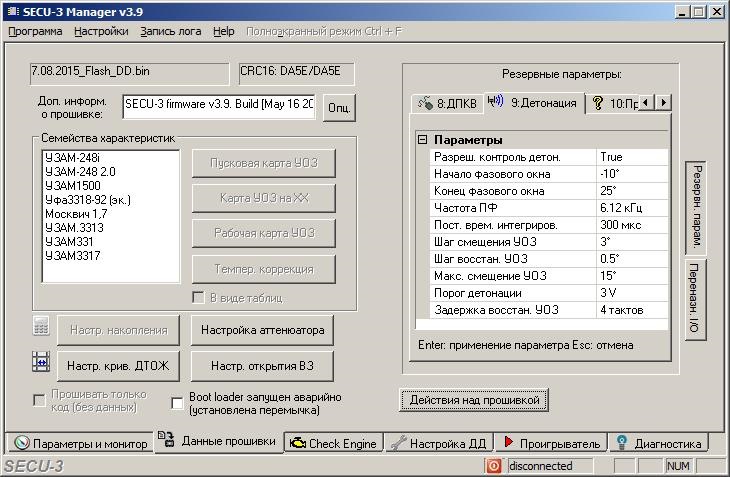Open Настр. крив. ДТОЖ
This screenshot has width=730, height=477.
118,366
